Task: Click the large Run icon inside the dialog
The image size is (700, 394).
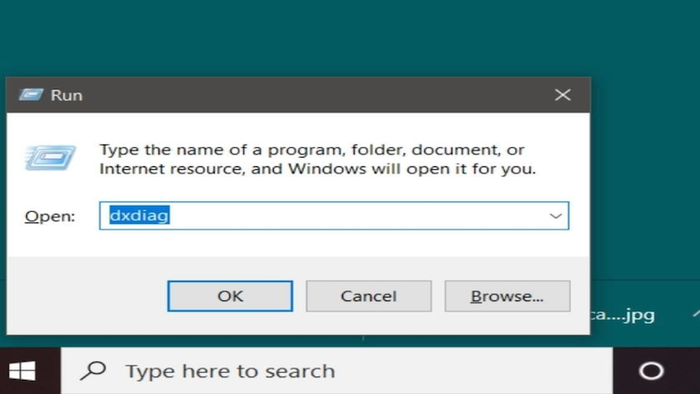Action: click(50, 158)
